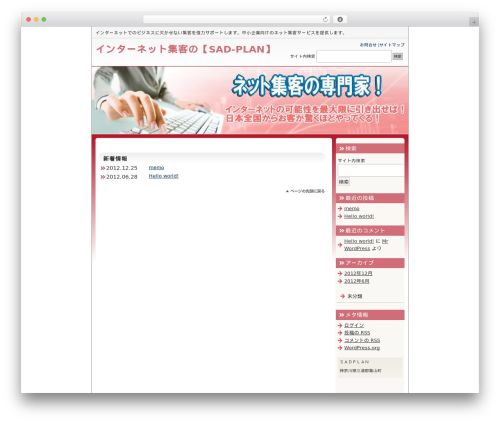Open the サイトマップ link
This screenshot has width=500, height=423.
click(392, 45)
